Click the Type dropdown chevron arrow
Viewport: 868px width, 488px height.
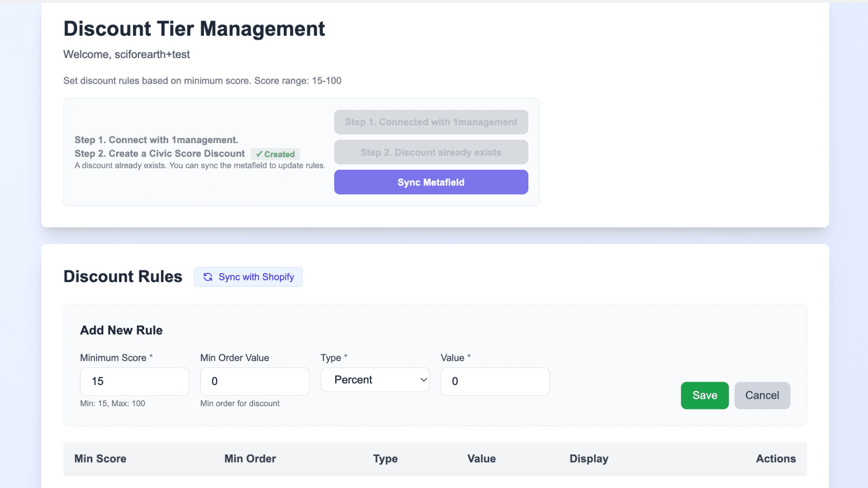[424, 380]
